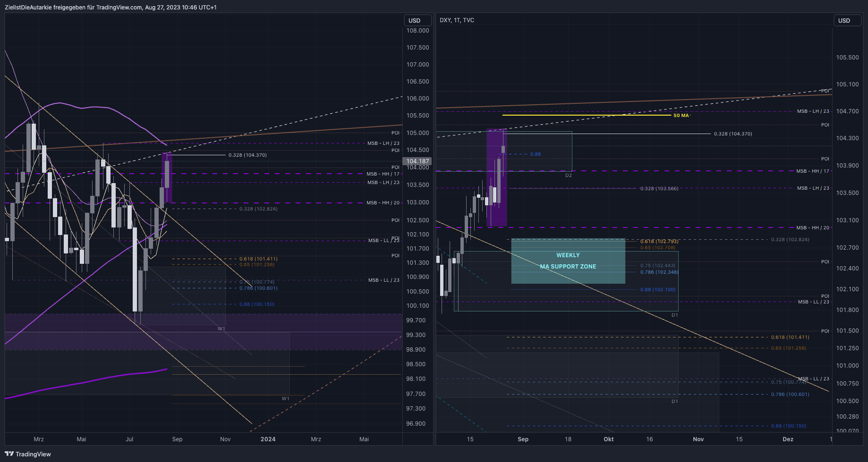Viewport: 868px width, 462px height.
Task: Click 108.000 on left chart price axis
Action: point(417,31)
